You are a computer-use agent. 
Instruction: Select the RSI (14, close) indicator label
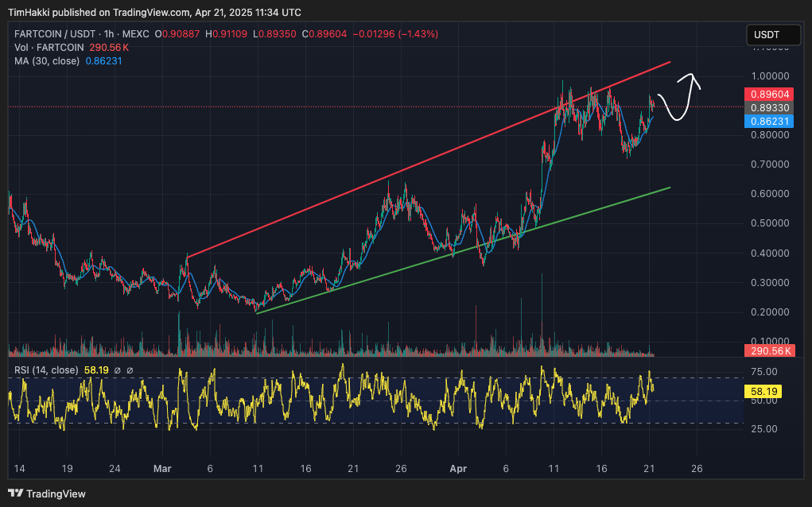[46, 370]
